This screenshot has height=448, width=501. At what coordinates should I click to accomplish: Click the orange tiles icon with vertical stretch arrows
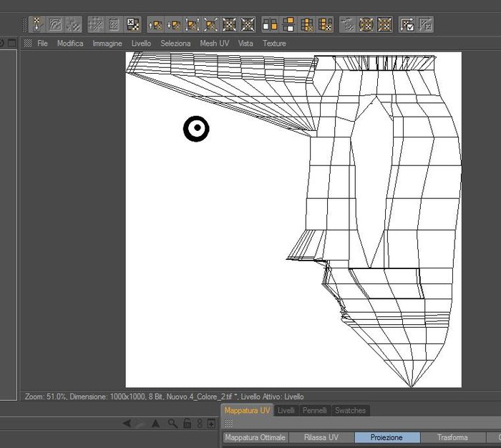pos(193,24)
